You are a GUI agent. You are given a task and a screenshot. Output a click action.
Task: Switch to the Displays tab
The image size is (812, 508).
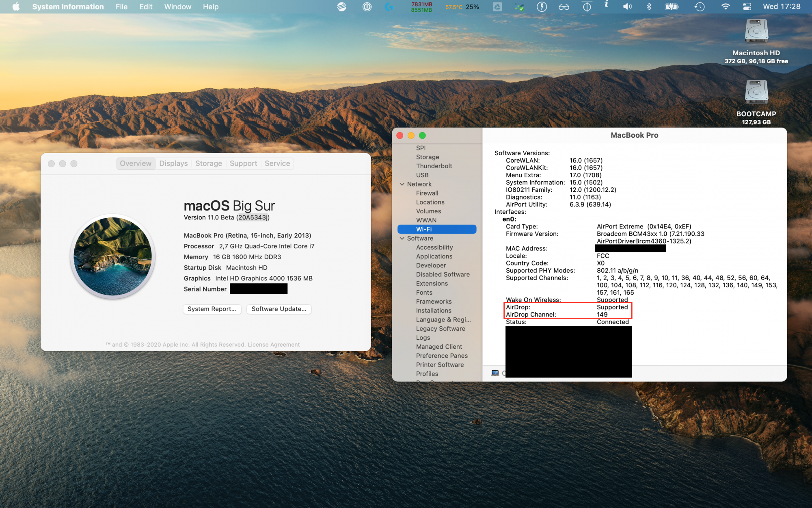[173, 163]
